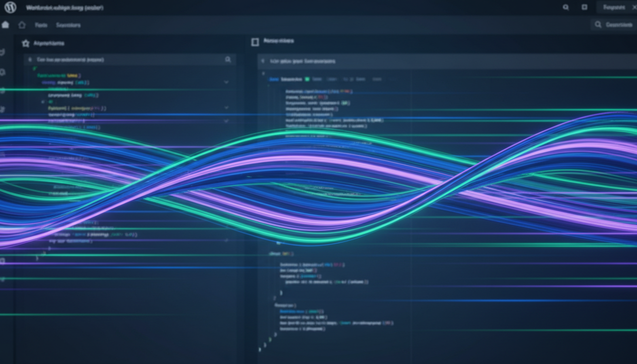
Task: Click the WordPress logo in the top bar
Action: (10, 8)
